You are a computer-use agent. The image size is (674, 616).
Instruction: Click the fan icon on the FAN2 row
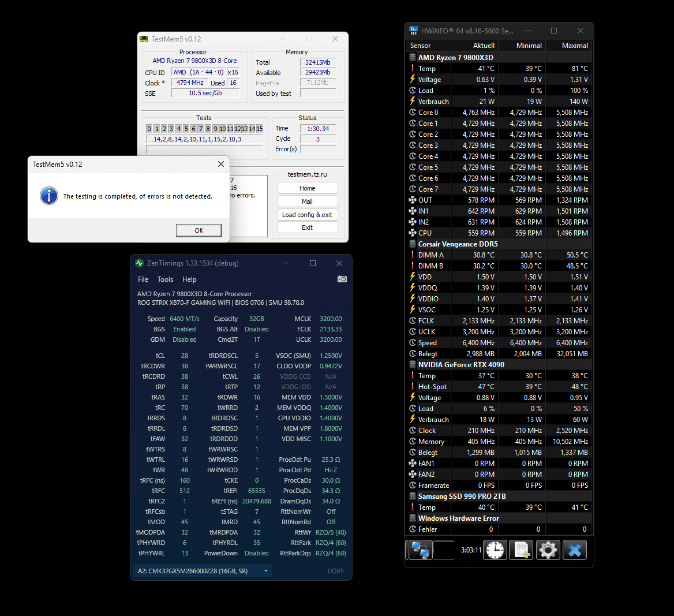point(413,474)
